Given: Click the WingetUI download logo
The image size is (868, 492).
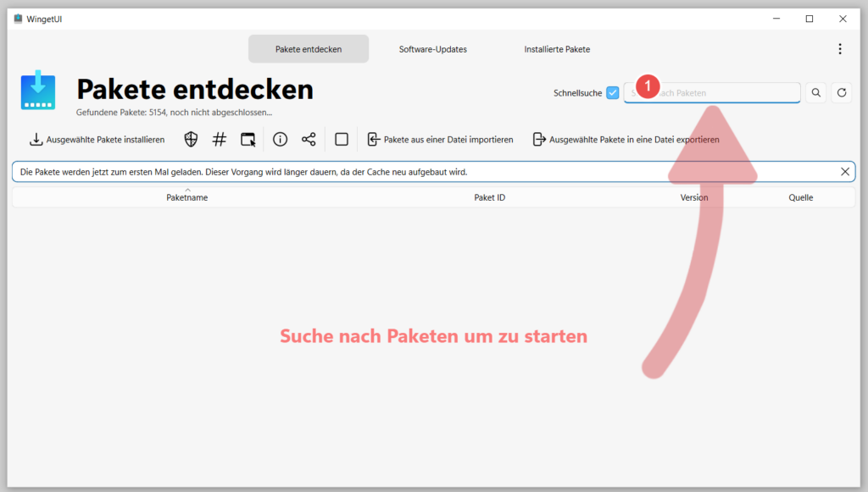Looking at the screenshot, I should (38, 90).
